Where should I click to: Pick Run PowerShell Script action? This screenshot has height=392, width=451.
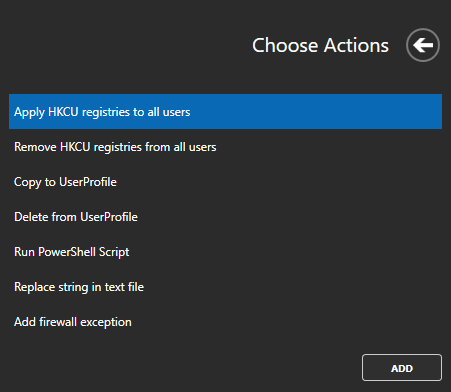tap(225, 252)
